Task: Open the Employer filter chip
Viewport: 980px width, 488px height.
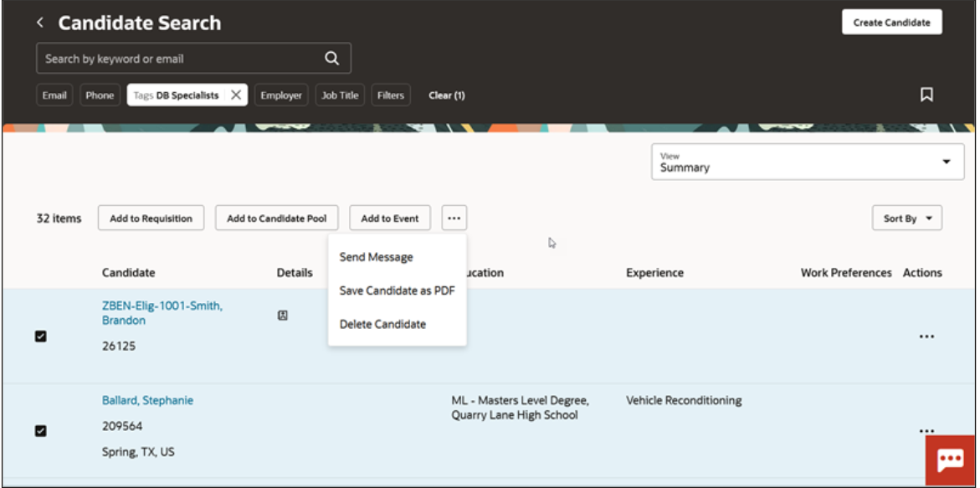Action: (281, 95)
